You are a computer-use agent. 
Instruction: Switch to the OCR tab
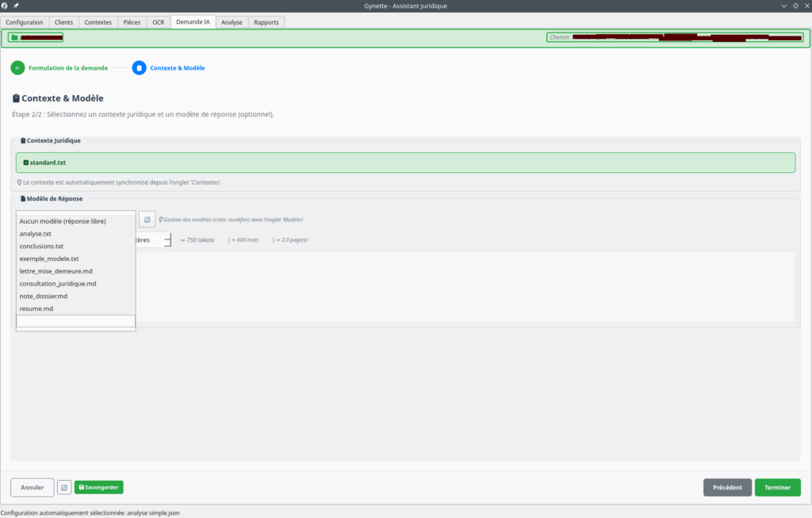[x=158, y=22]
